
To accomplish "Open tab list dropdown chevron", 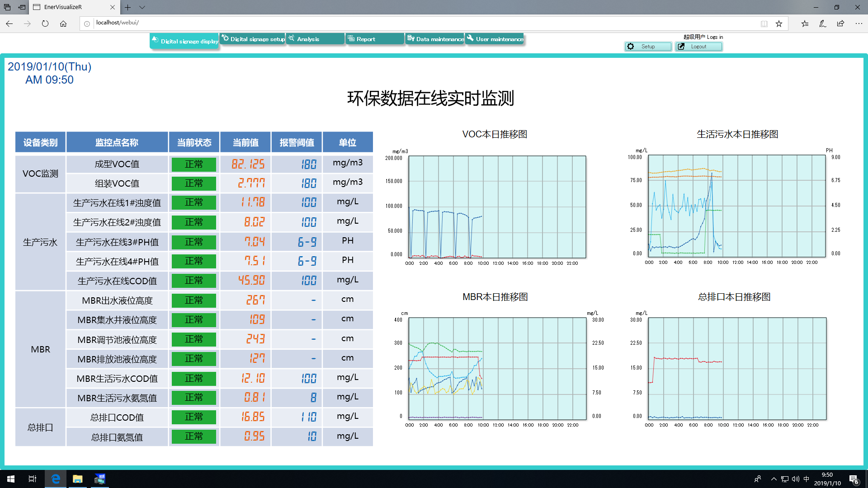I will pyautogui.click(x=142, y=7).
